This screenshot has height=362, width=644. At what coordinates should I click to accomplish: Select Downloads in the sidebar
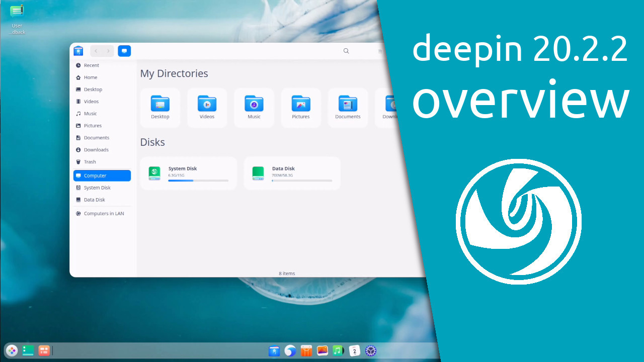pos(96,150)
